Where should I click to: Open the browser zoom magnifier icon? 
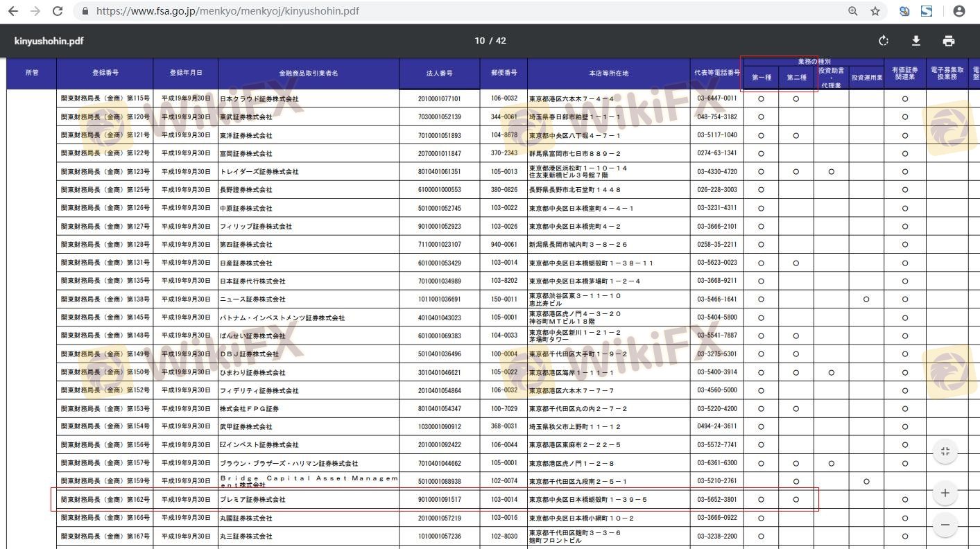(x=853, y=11)
